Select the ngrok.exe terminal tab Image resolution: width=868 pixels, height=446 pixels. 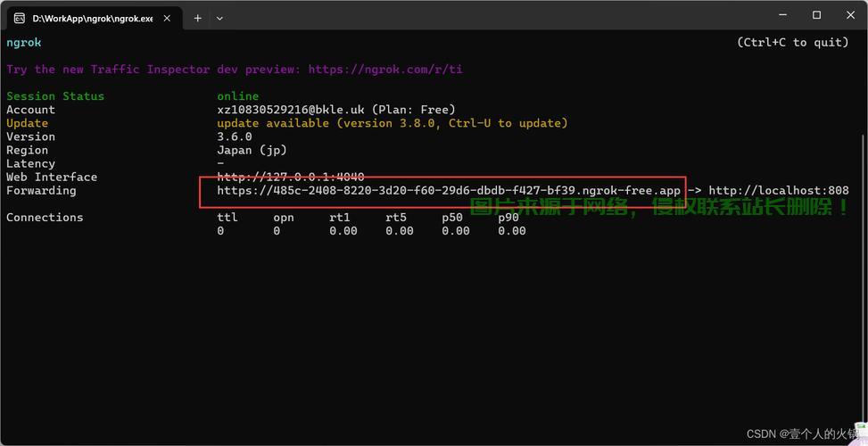click(x=92, y=18)
